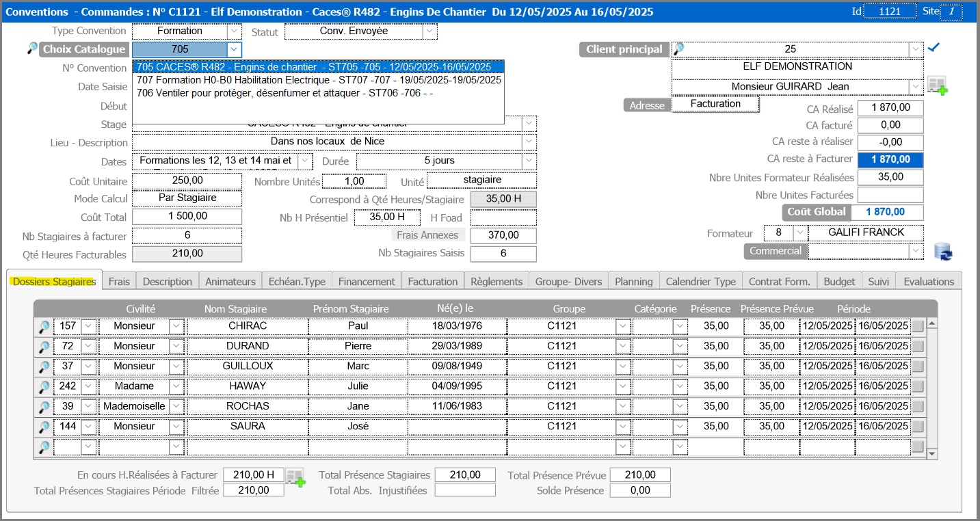This screenshot has height=521, width=980.
Task: Expand the Commercial dropdown
Action: pos(916,251)
